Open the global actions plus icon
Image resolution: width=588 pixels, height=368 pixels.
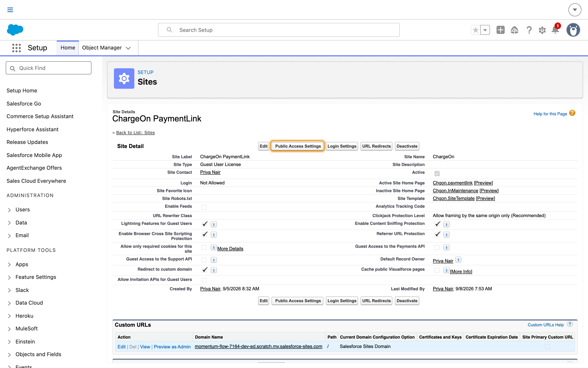(500, 30)
